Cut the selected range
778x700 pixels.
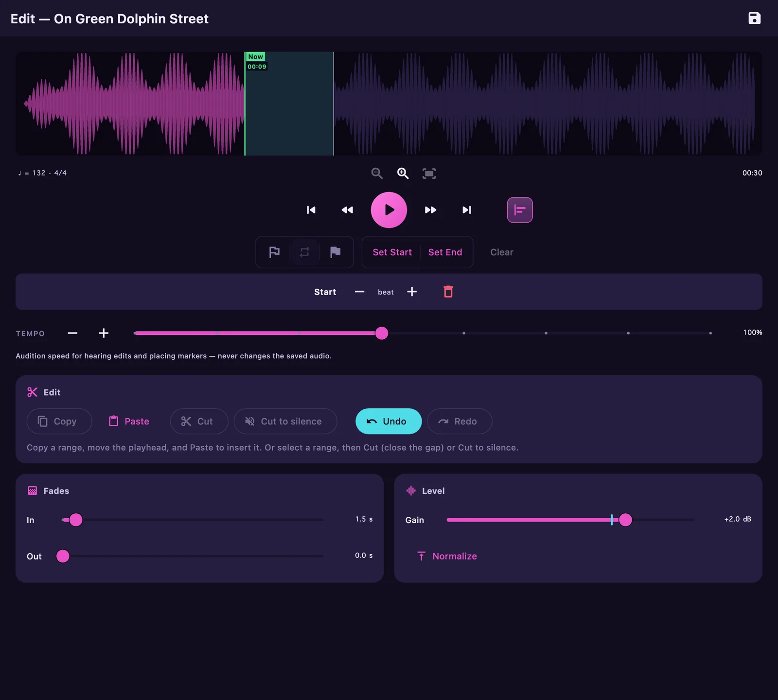[x=199, y=421]
